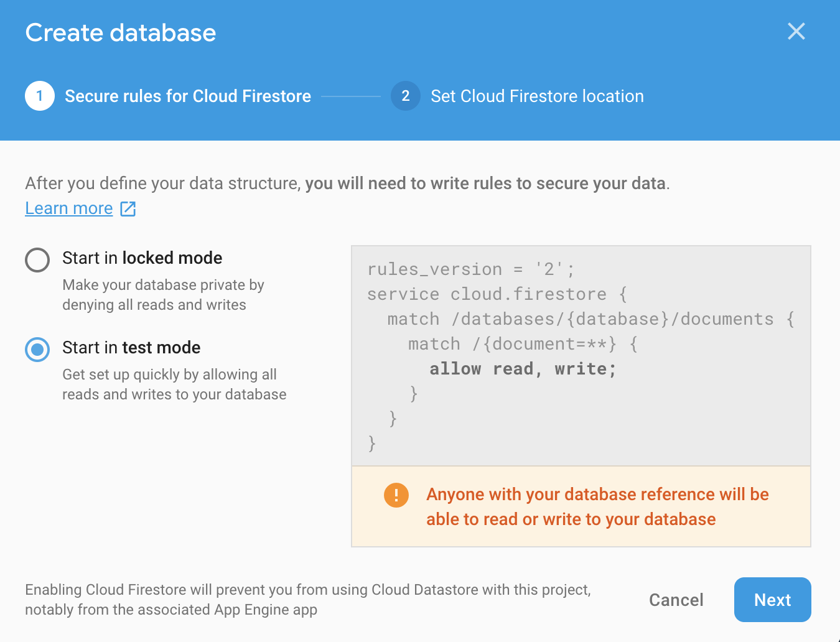Click the database reference warning message text
840x642 pixels.
pyautogui.click(x=597, y=506)
